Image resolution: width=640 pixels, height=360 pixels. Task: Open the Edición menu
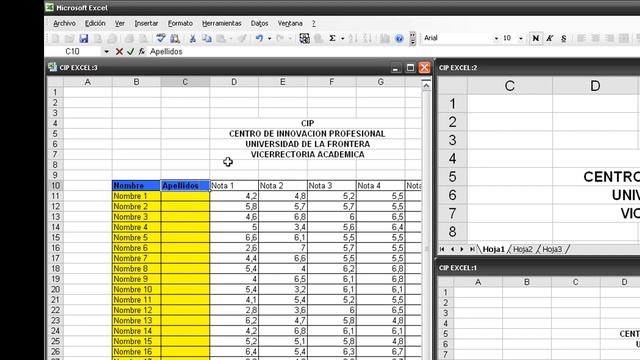(x=95, y=23)
